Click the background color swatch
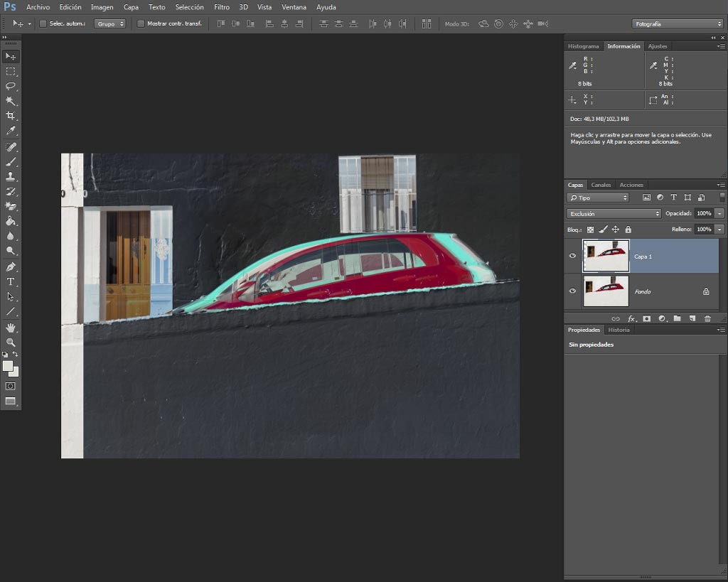The image size is (728, 582). click(15, 372)
